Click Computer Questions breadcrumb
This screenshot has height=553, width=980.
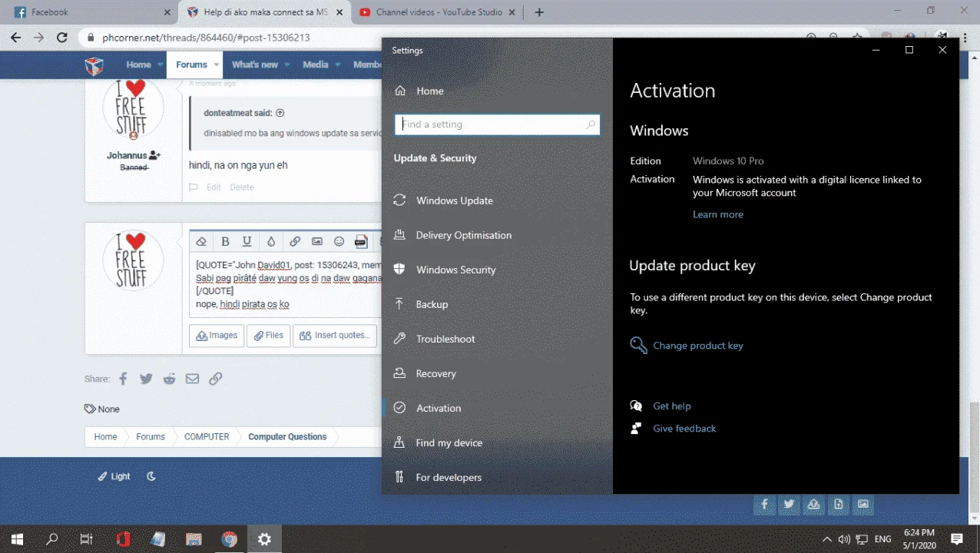pos(287,437)
